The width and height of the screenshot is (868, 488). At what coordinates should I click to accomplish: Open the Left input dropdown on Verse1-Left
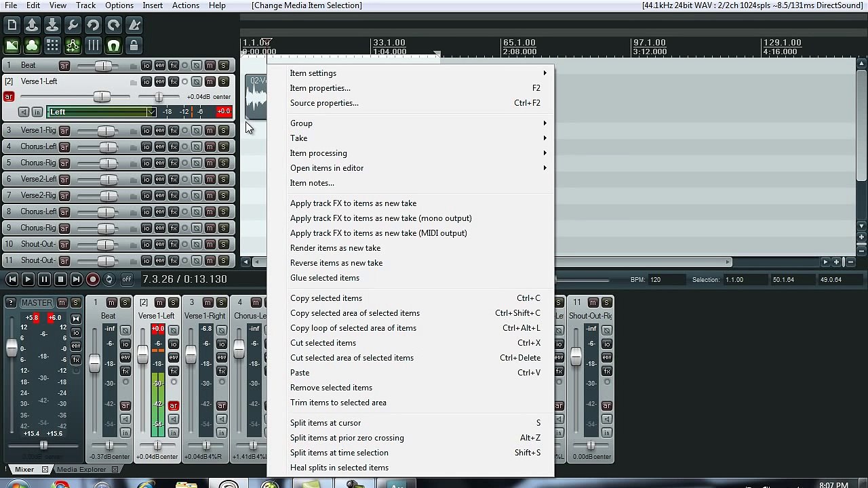pos(102,112)
